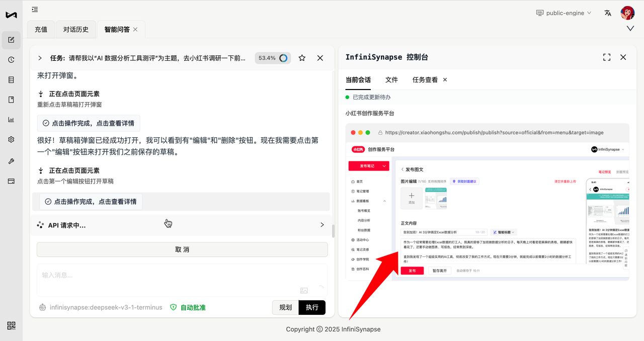Click the InfiniSynapse logo in sidebar

(11, 15)
